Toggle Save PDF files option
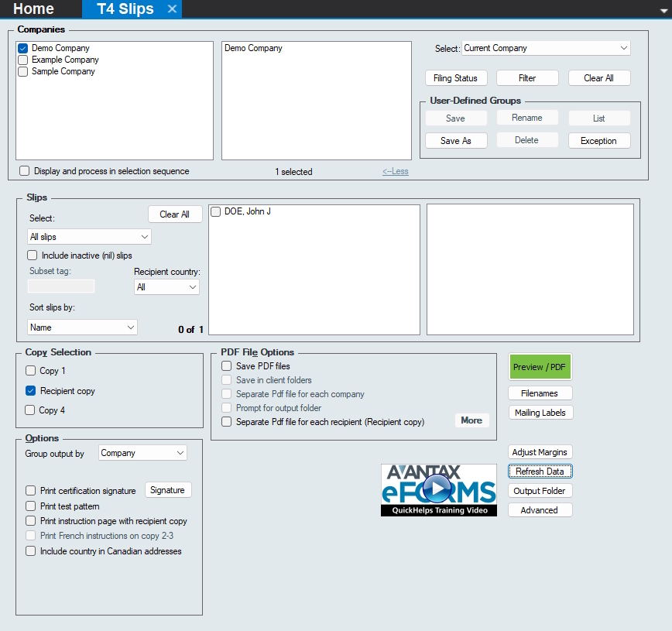This screenshot has height=631, width=672. point(227,366)
